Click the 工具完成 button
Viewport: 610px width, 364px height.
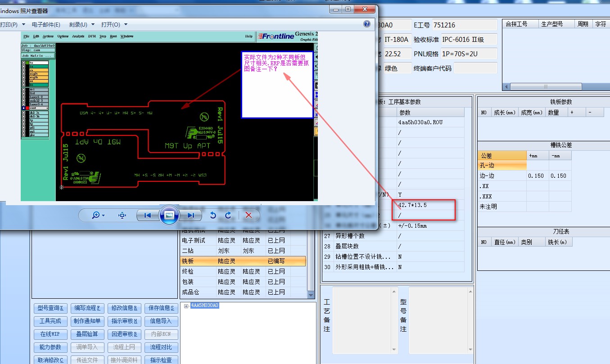pos(50,321)
